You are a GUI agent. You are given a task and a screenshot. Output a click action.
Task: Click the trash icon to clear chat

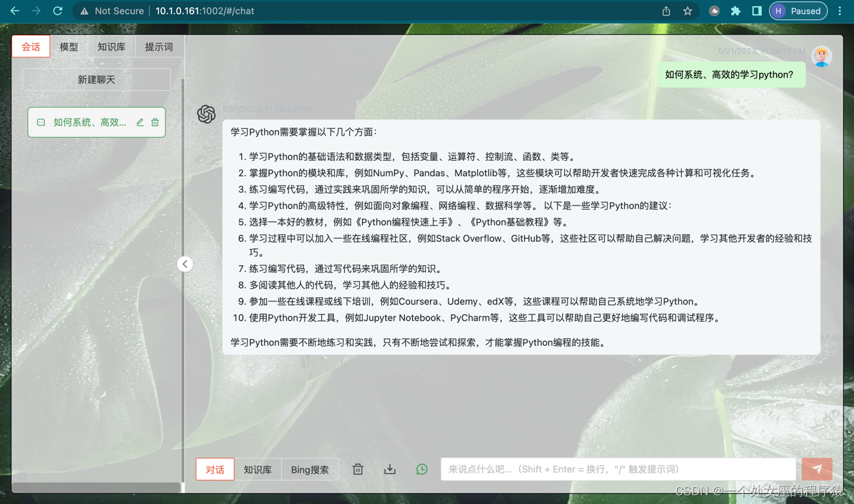point(357,469)
